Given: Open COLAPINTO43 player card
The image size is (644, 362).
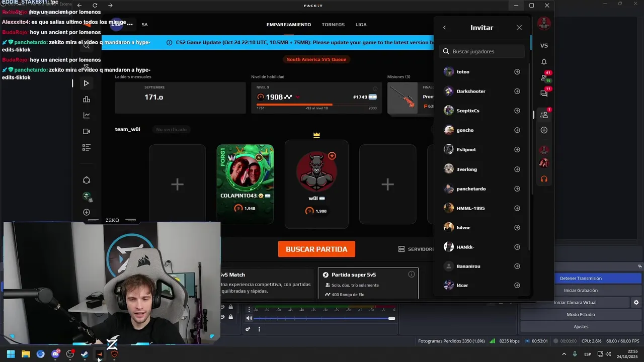Looking at the screenshot, I should pyautogui.click(x=245, y=184).
